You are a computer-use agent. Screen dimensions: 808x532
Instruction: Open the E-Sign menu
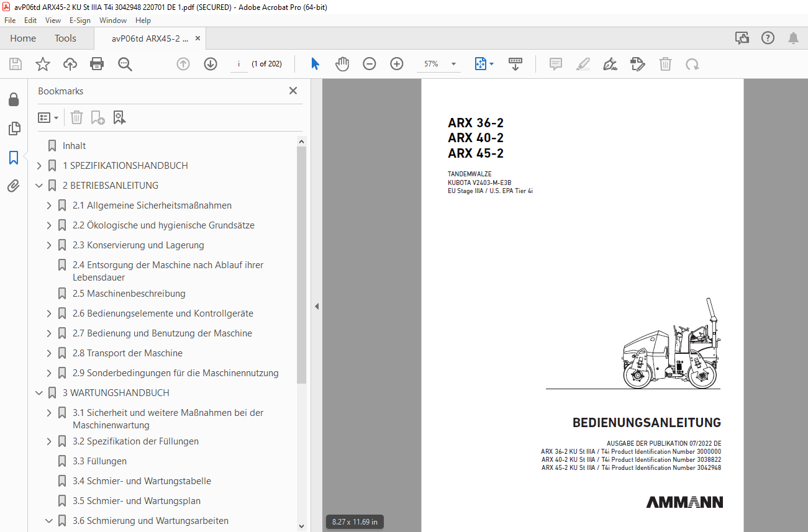point(80,20)
